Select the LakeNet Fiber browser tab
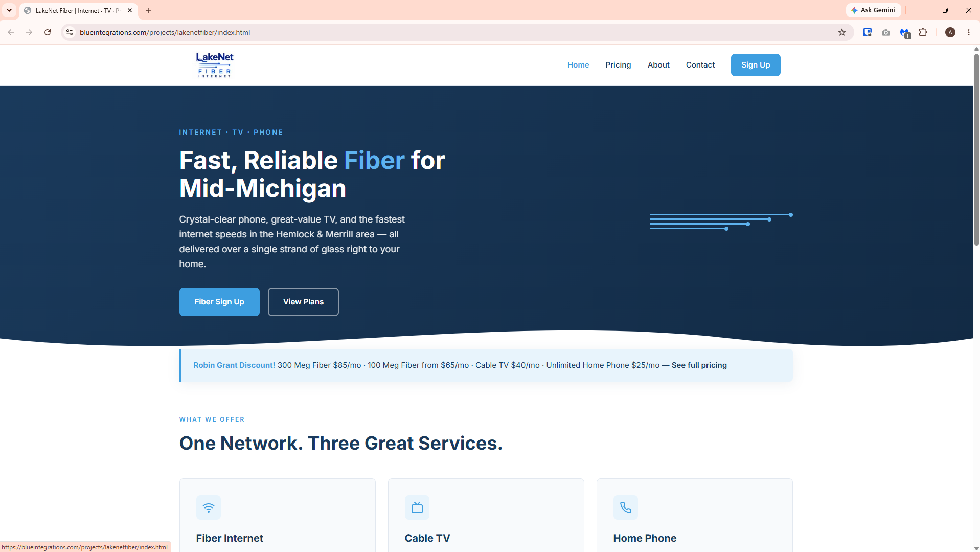 [78, 10]
